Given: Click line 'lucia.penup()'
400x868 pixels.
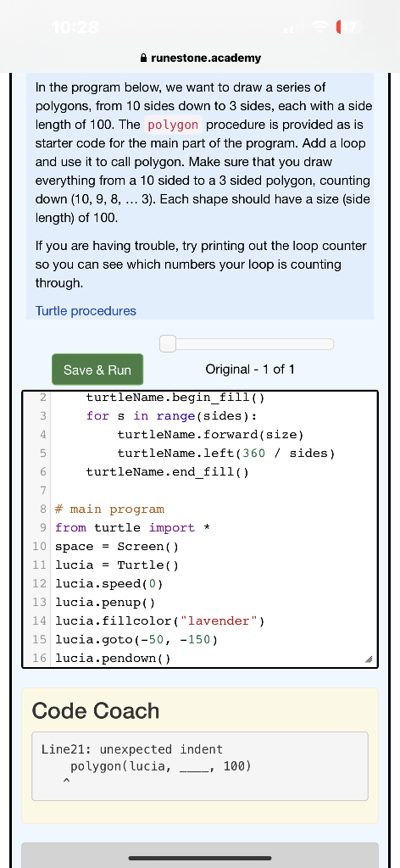Looking at the screenshot, I should 105,603.
